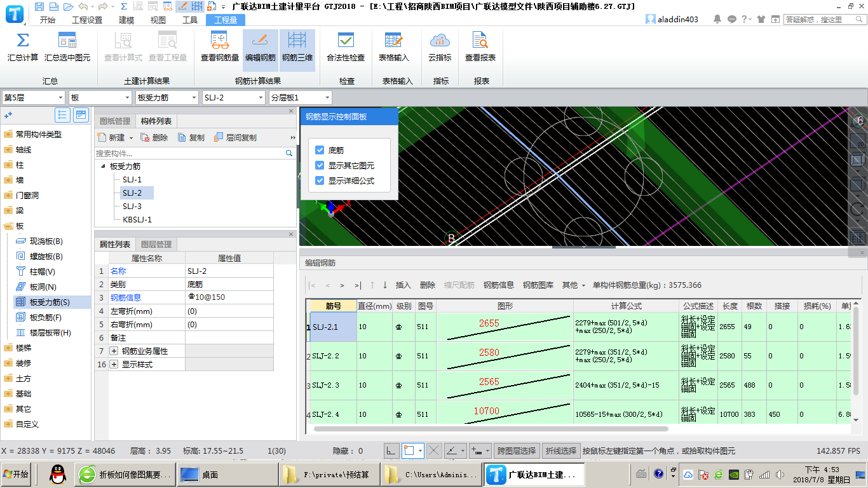The height and width of the screenshot is (488, 868).
Task: Click the 汇总计算 sigma icon
Action: [22, 41]
